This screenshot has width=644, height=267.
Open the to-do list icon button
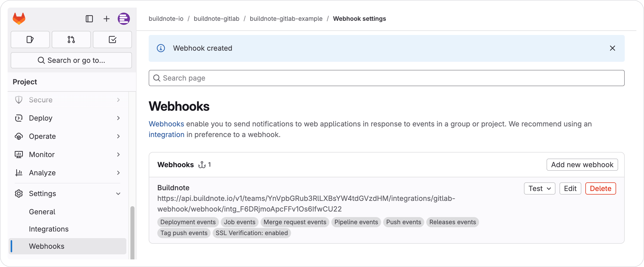tap(112, 40)
